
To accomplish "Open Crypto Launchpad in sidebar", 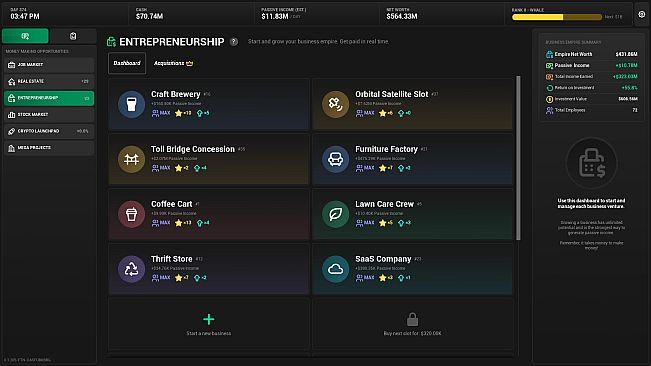I will [x=49, y=131].
